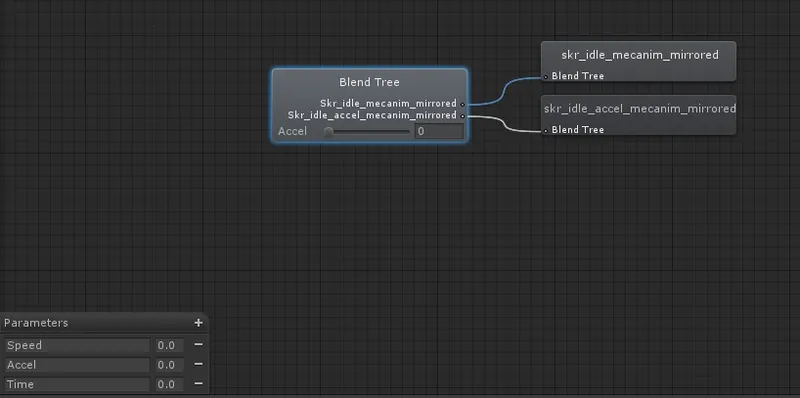800x398 pixels.
Task: Edit the Accel parameter value 0.0 in Parameters
Action: click(x=169, y=365)
